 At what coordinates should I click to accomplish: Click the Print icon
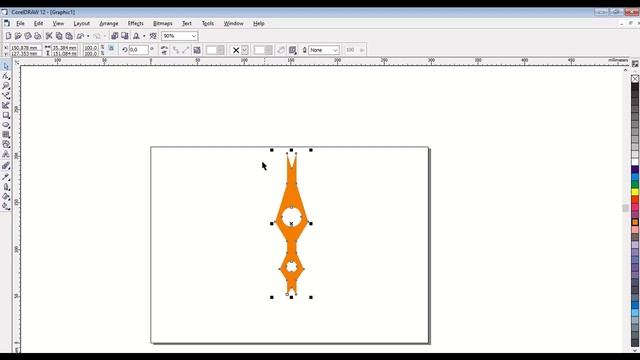coord(38,36)
